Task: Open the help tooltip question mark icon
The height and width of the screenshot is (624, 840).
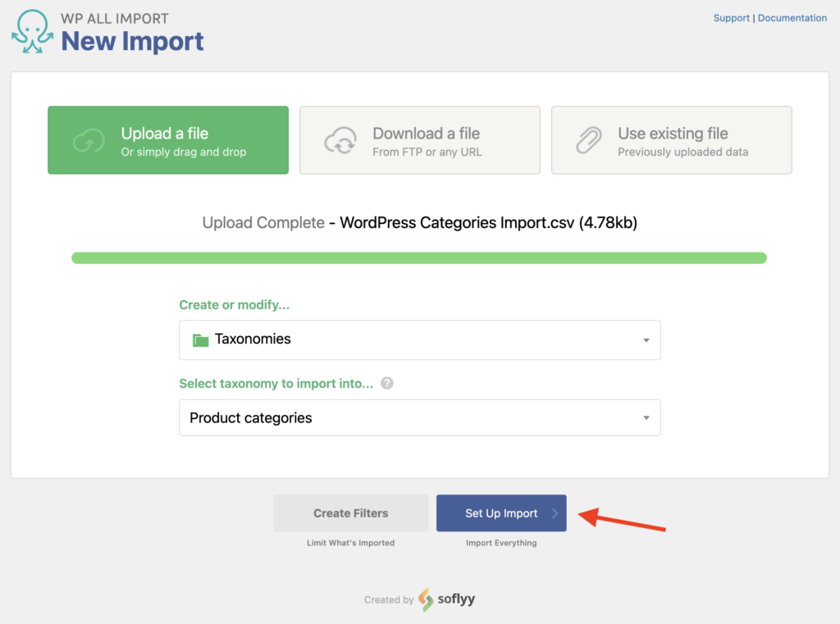Action: coord(386,383)
